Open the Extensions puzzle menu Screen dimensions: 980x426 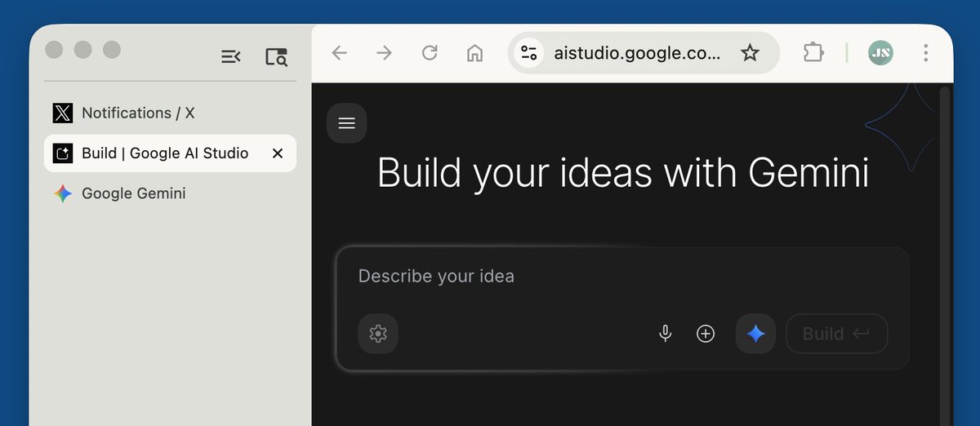(813, 53)
